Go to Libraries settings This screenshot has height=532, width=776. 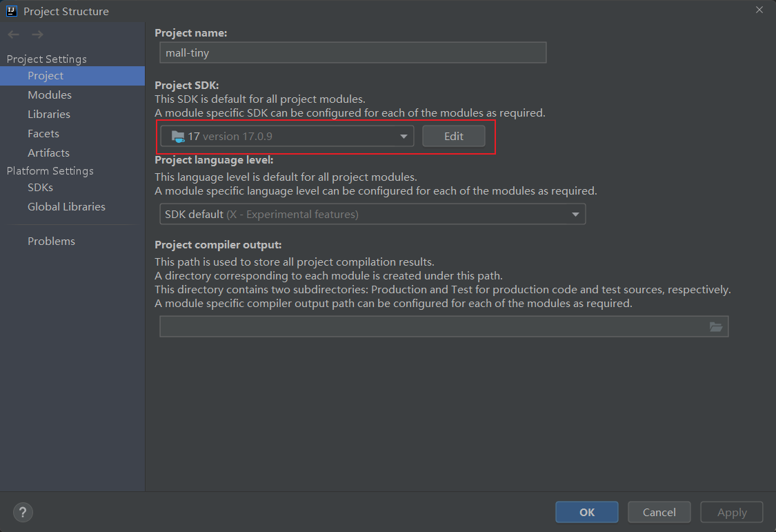[49, 115]
